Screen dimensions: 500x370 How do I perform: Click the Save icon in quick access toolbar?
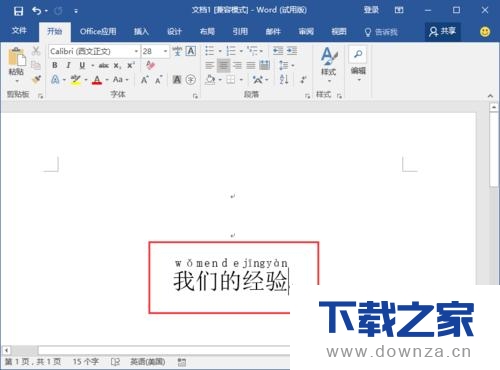18,11
